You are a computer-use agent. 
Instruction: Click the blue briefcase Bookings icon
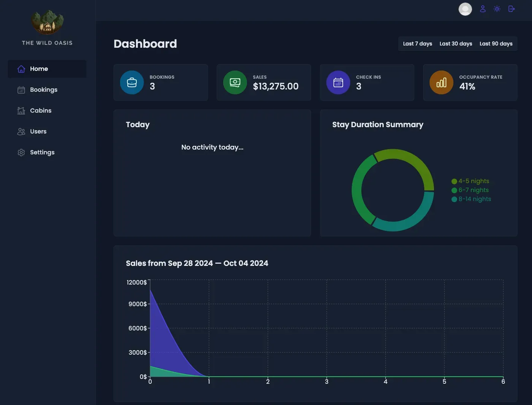tap(132, 82)
